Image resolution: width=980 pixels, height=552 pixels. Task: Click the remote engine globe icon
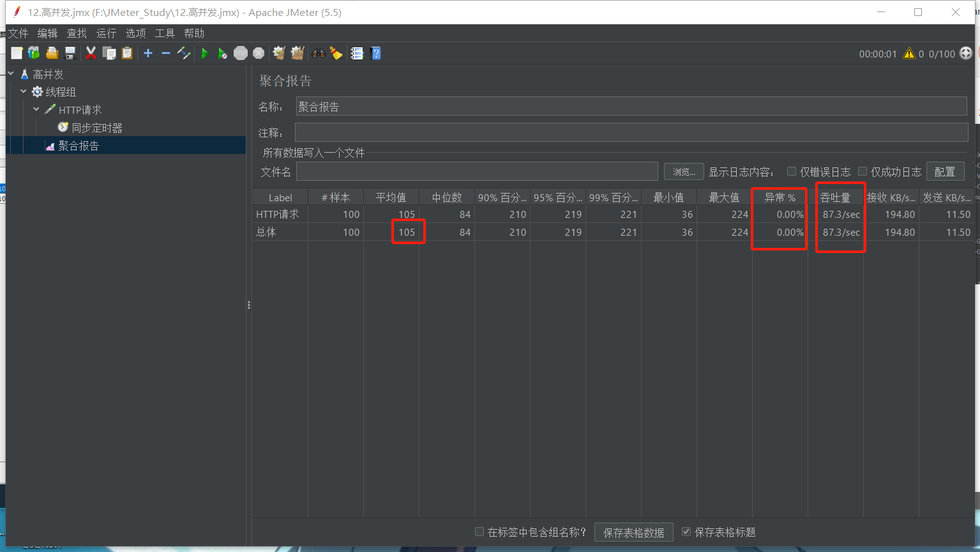pyautogui.click(x=966, y=53)
